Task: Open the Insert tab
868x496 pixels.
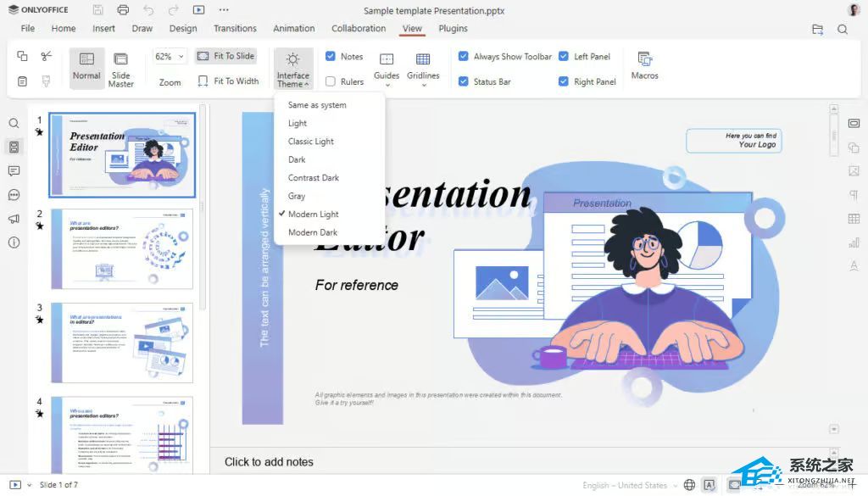Action: [103, 28]
